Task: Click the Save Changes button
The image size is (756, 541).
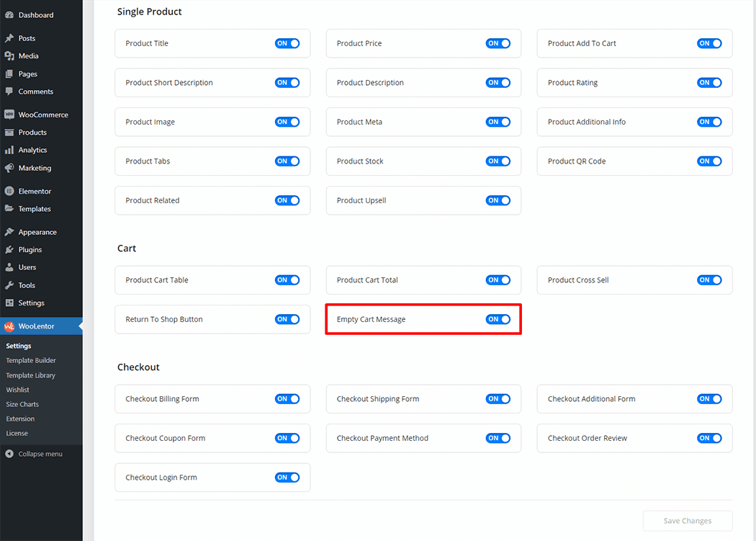Action: pyautogui.click(x=688, y=521)
